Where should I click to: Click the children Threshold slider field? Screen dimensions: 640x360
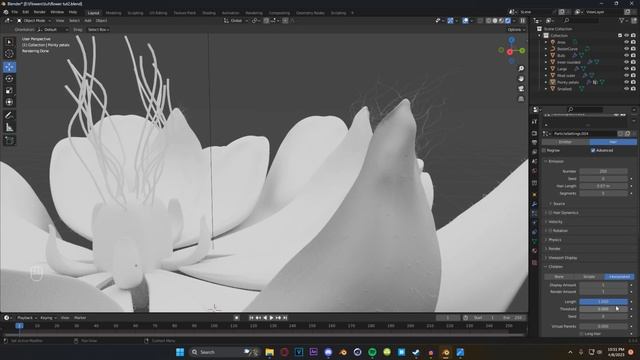pos(603,309)
